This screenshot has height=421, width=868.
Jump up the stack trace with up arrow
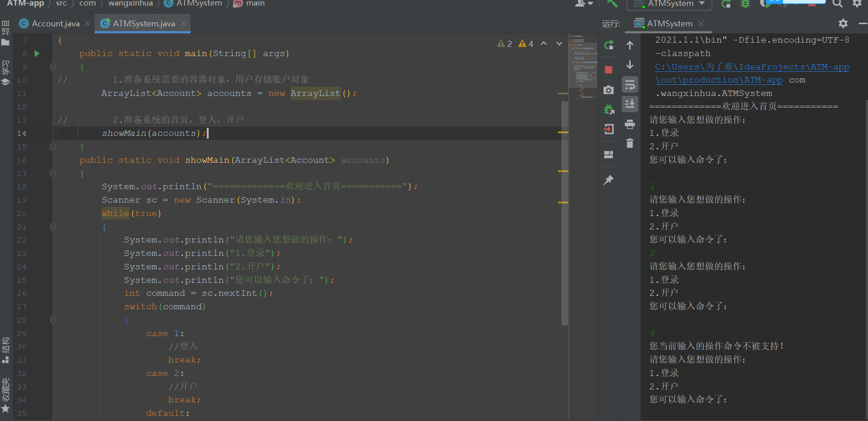tap(630, 45)
